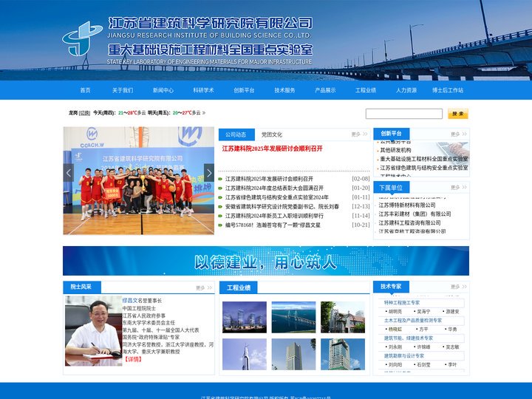The height and width of the screenshot is (399, 532).
Task: Click 更多 in the 院士风采 panel
Action: [x=204, y=287]
